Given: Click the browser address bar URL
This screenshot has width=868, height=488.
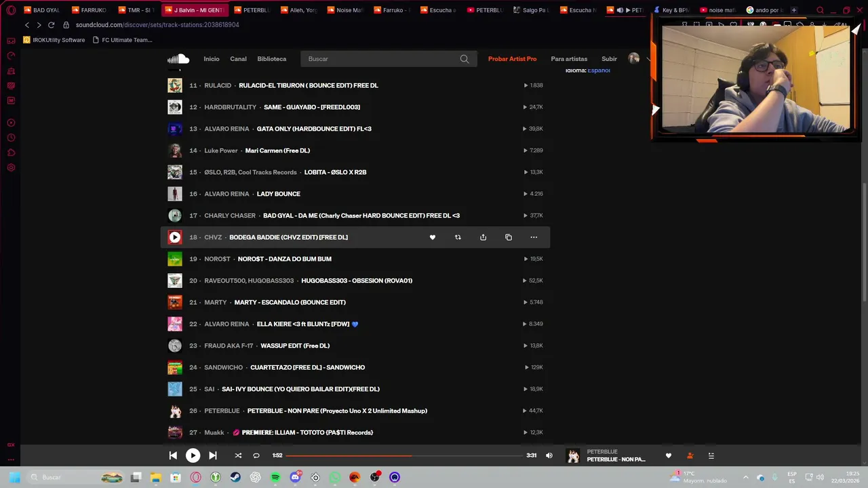Looking at the screenshot, I should coord(157,24).
